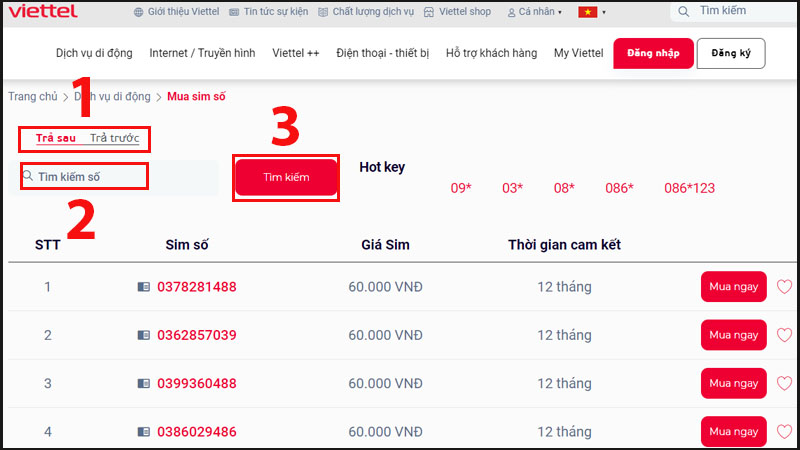Click sim card icon beside 0362857039
Screen dimensions: 800x450
[144, 335]
